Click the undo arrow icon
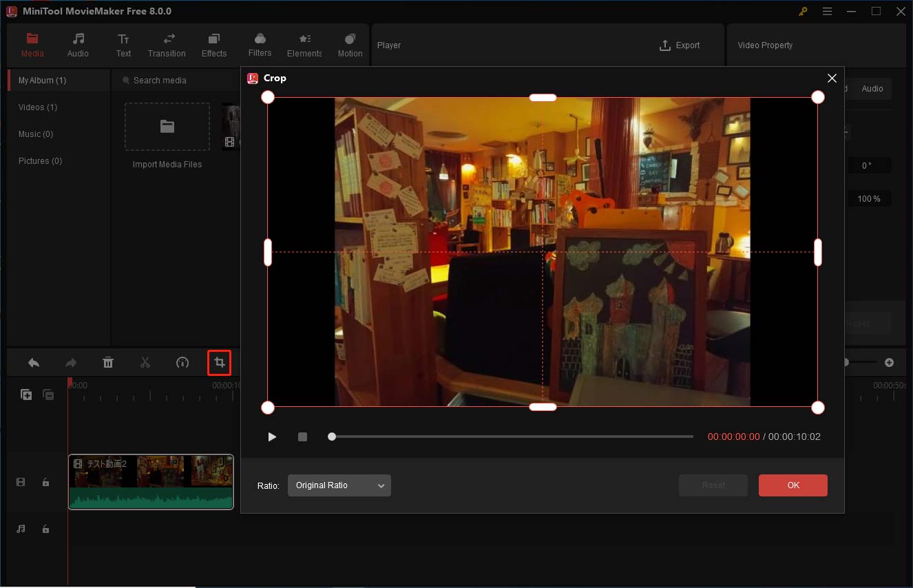This screenshot has width=913, height=588. pos(33,362)
